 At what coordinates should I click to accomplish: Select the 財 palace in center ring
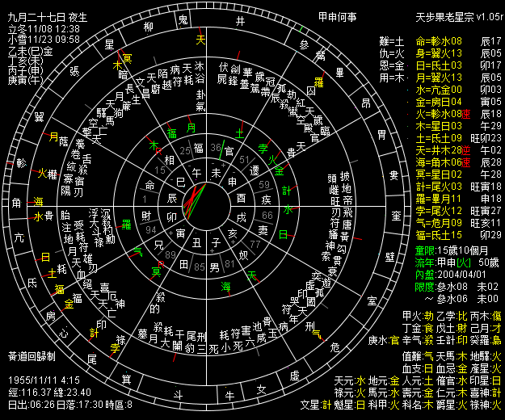coord(146,216)
